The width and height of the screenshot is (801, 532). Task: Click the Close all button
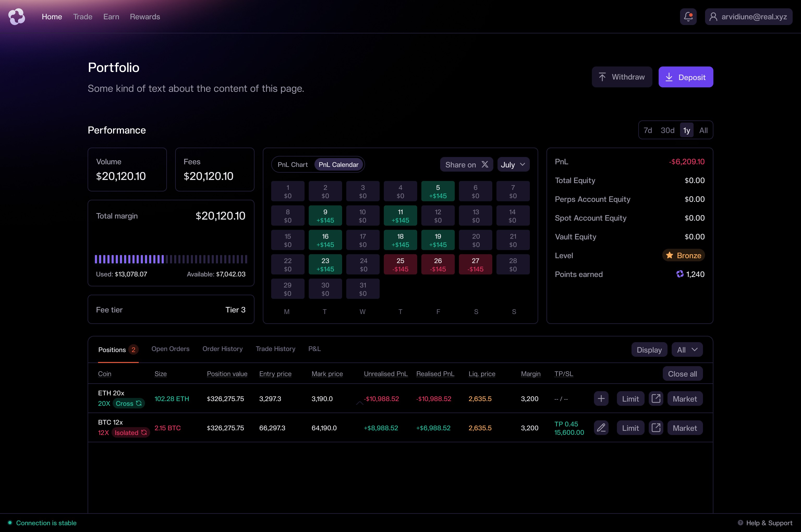pos(682,374)
